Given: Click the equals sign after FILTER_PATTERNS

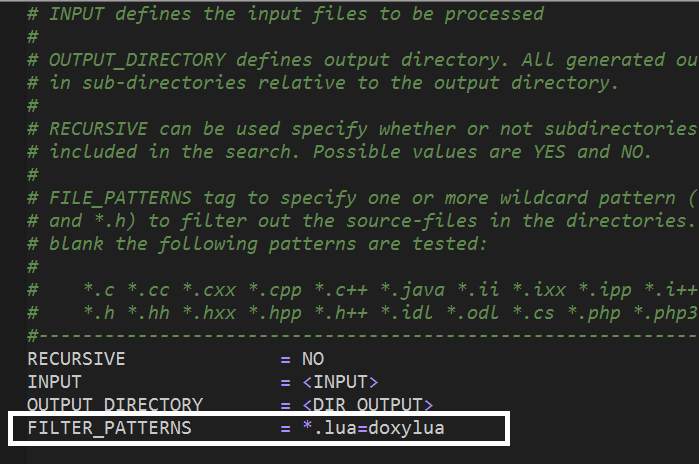Looking at the screenshot, I should [x=285, y=429].
